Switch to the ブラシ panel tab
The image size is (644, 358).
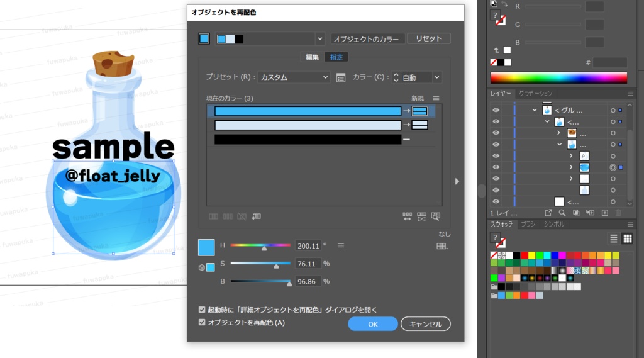(x=528, y=224)
